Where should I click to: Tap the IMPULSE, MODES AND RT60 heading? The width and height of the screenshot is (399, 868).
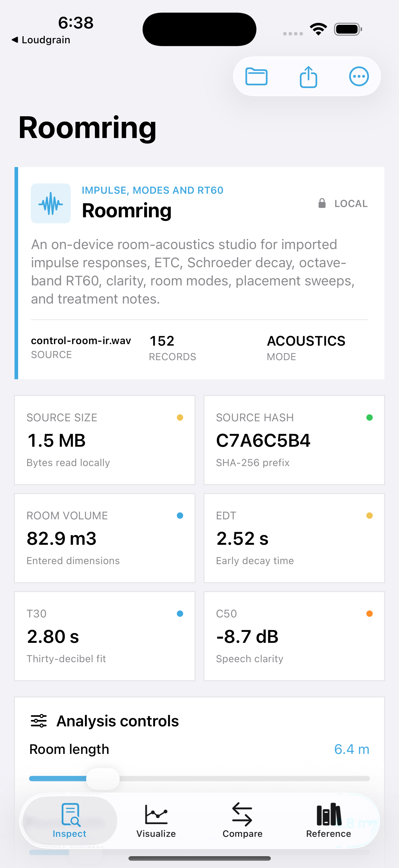tap(152, 190)
